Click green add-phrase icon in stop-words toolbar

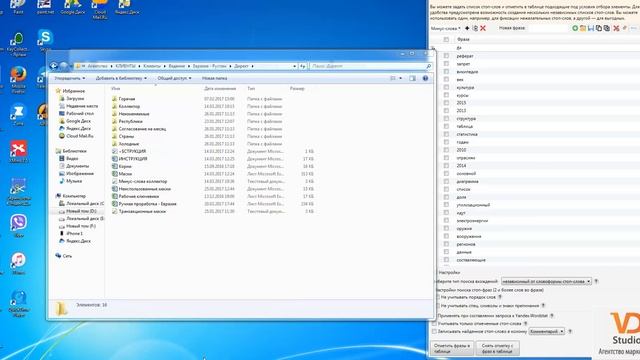pyautogui.click(x=575, y=28)
